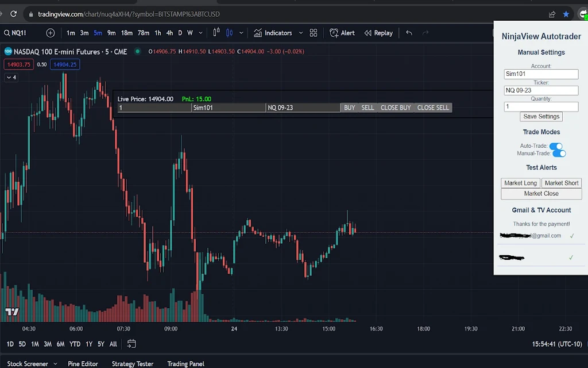
Task: Select the 1m timeframe
Action: (x=71, y=33)
